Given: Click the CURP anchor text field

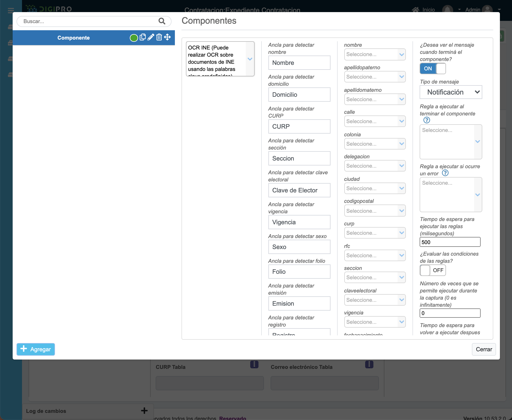Looking at the screenshot, I should tap(299, 126).
